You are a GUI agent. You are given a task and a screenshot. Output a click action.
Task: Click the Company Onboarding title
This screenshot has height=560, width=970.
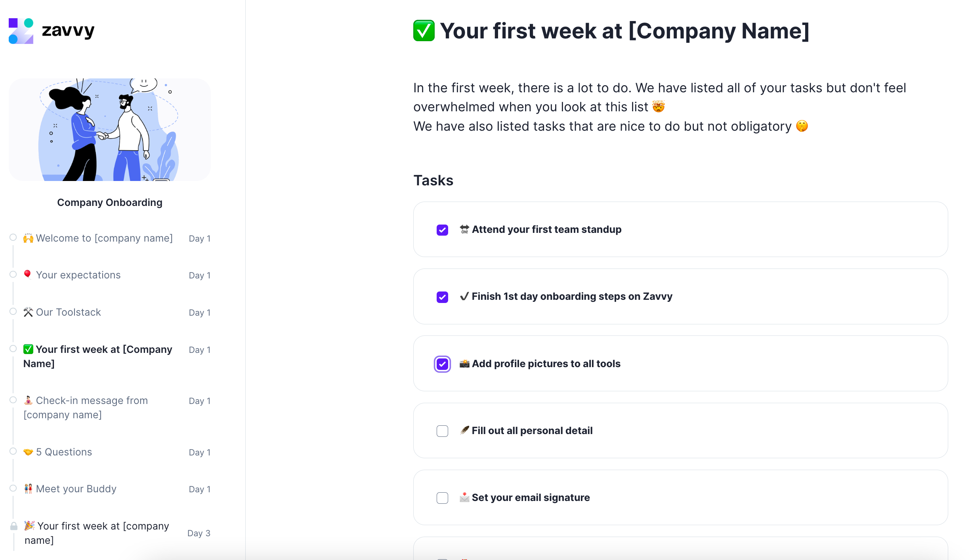pyautogui.click(x=110, y=202)
